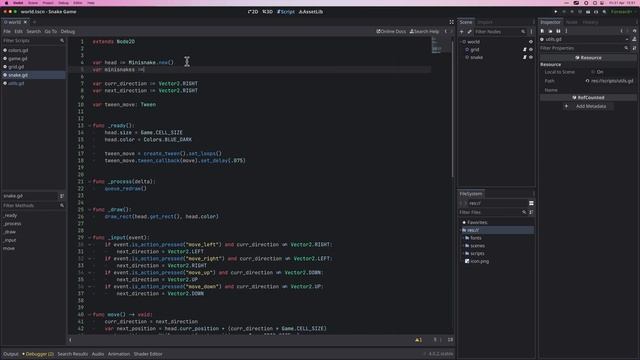640x360 pixels.
Task: Sort files using the sort icon
Action: [x=531, y=212]
